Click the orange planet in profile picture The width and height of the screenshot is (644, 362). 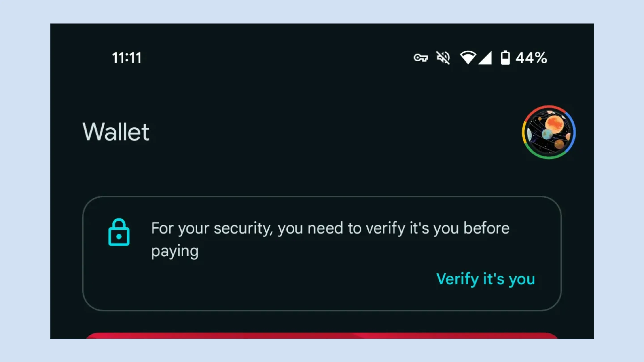click(554, 124)
